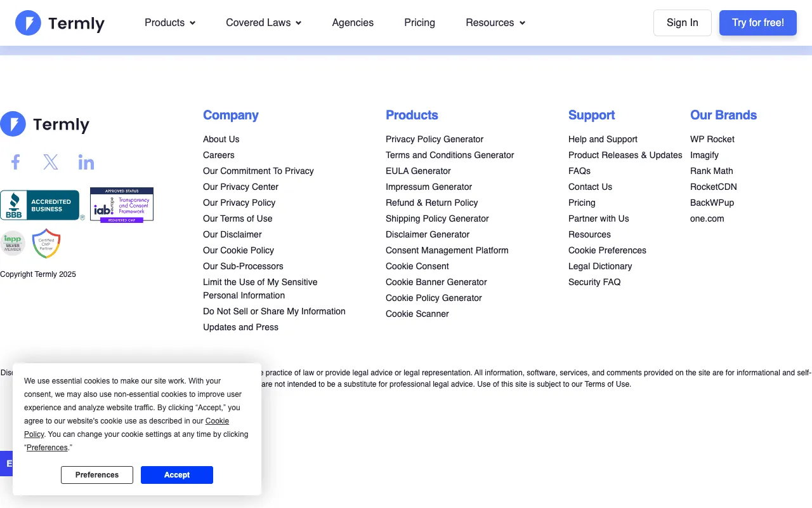Click the X (Twitter) social icon
The width and height of the screenshot is (812, 508).
(51, 161)
